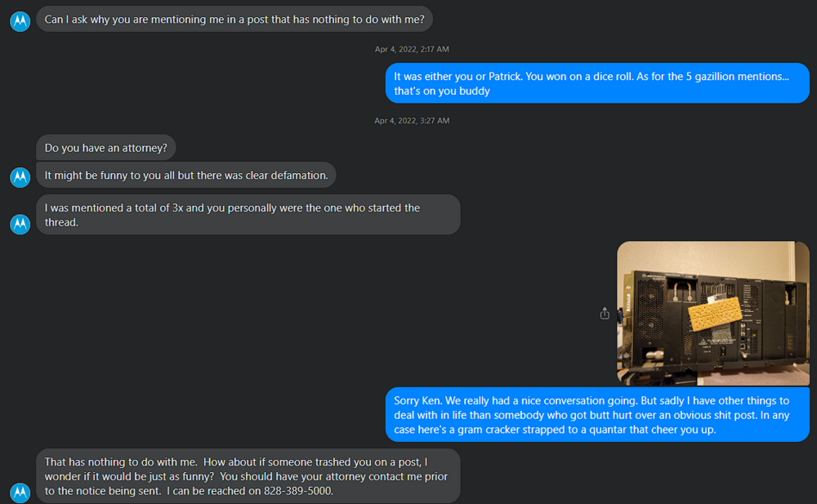Click the avatar next to the defamation message
The width and height of the screenshot is (817, 504).
(x=20, y=177)
